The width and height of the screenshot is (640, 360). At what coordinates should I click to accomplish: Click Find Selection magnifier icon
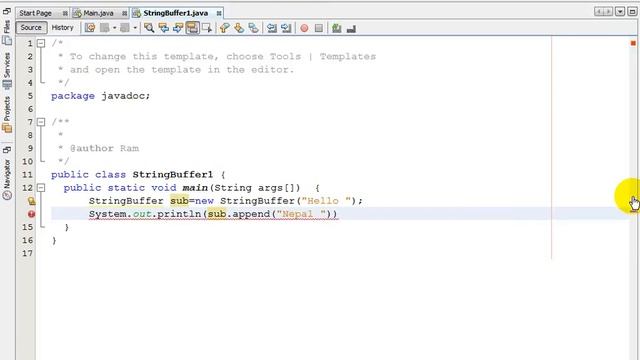[x=149, y=28]
